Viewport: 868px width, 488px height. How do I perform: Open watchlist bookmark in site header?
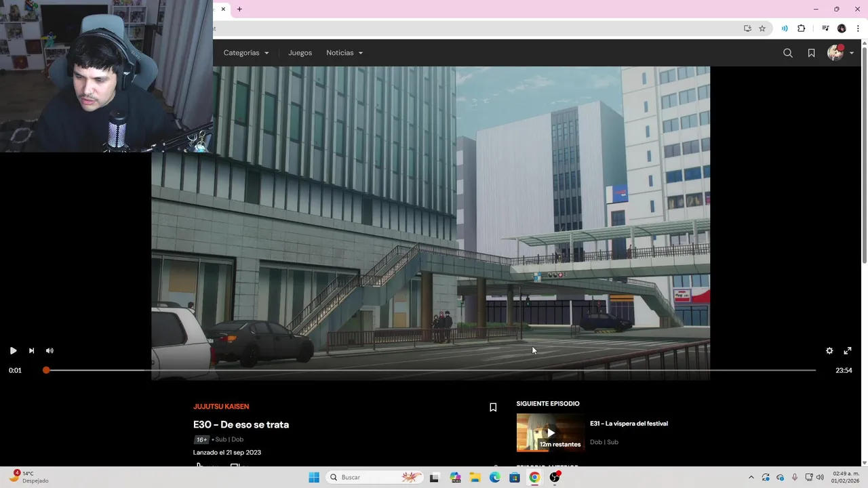(811, 53)
